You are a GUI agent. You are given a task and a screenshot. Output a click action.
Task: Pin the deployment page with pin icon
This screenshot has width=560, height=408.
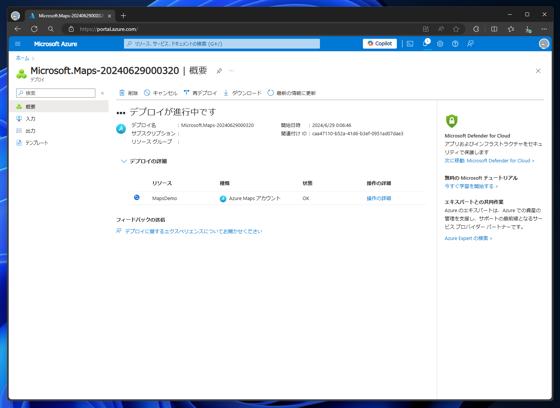(x=219, y=71)
